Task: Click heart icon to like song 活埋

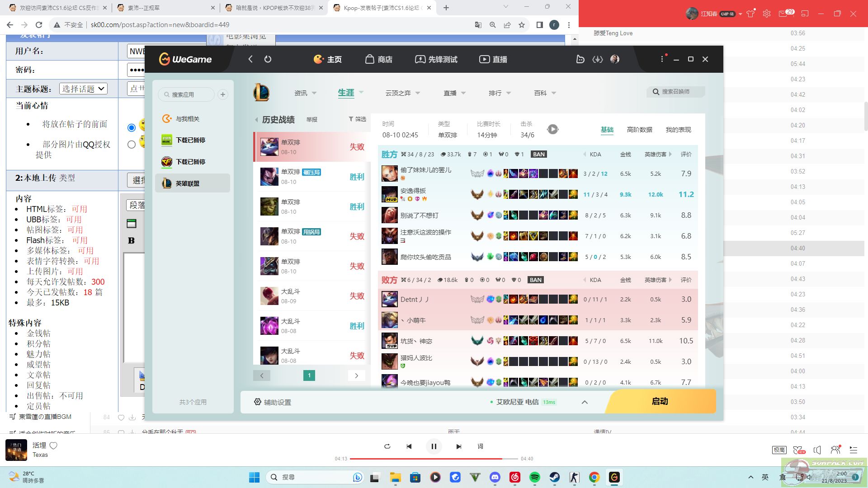Action: point(53,446)
